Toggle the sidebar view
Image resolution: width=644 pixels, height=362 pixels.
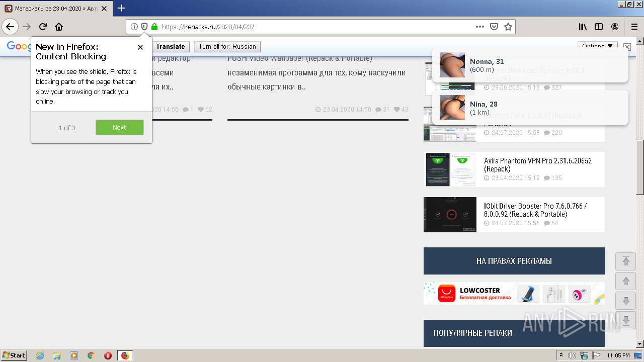599,27
